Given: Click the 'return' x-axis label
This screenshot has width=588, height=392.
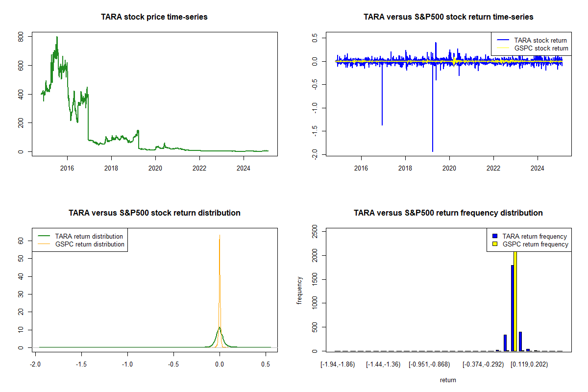Looking at the screenshot, I should 448,380.
